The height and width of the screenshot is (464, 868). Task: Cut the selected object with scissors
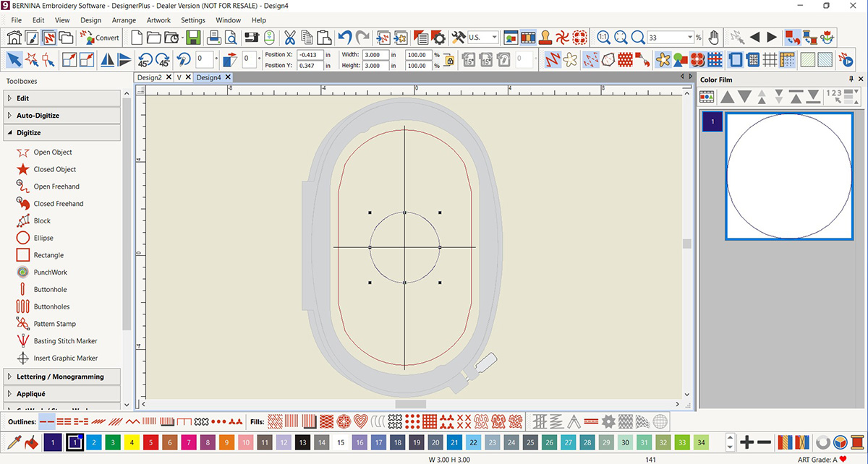pos(289,37)
